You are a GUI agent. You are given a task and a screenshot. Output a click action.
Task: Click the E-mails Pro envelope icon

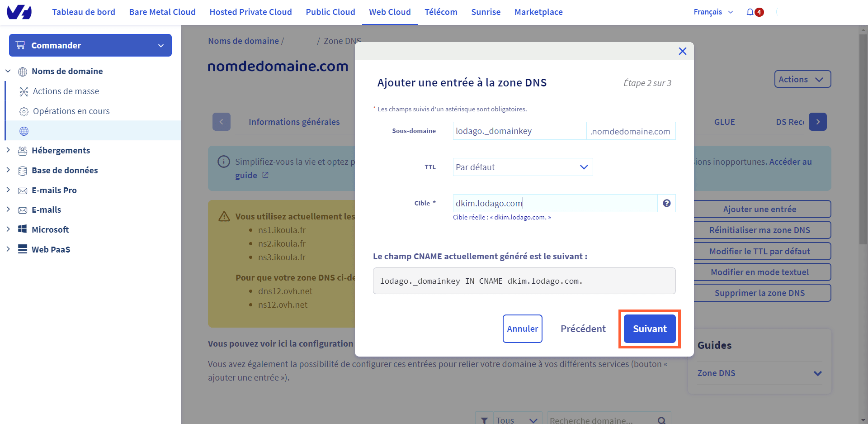pyautogui.click(x=23, y=191)
